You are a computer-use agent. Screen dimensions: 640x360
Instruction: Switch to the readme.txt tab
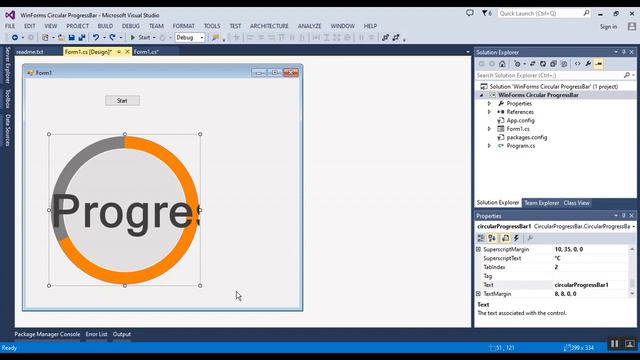coord(30,52)
